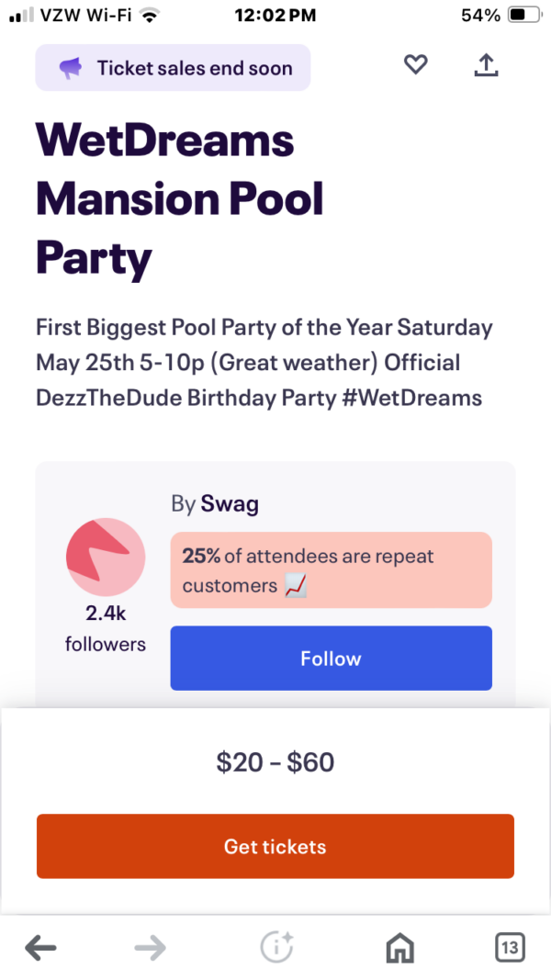Tap the event description text

point(264,362)
